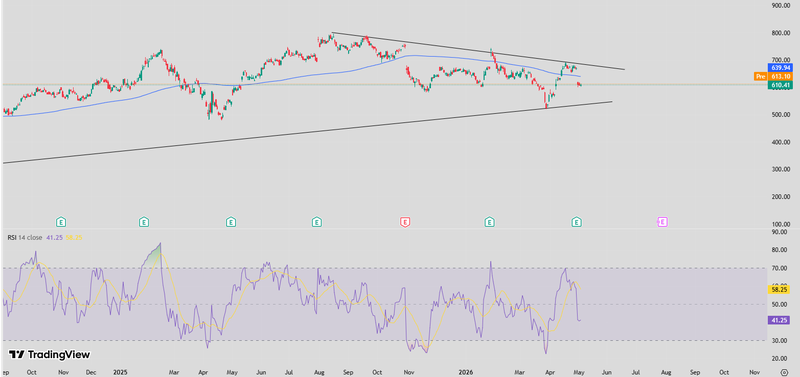The height and width of the screenshot is (377, 800).
Task: Click the 900.00 price scale value
Action: 781,6
